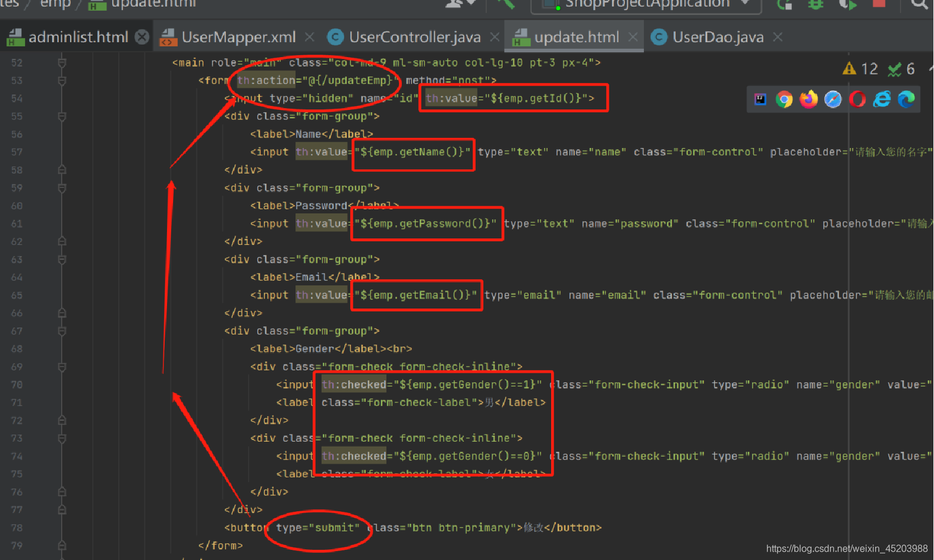Collapse form-check-inline div fold on line 69
The width and height of the screenshot is (934, 560).
[62, 367]
